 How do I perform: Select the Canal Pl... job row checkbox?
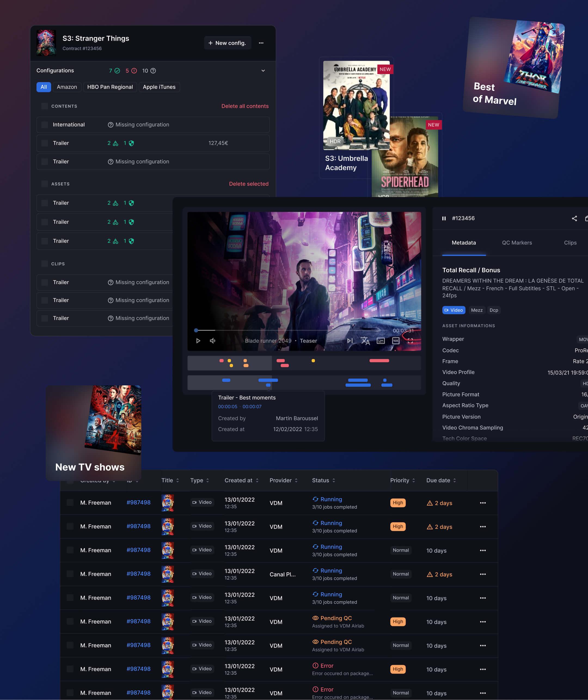point(70,574)
